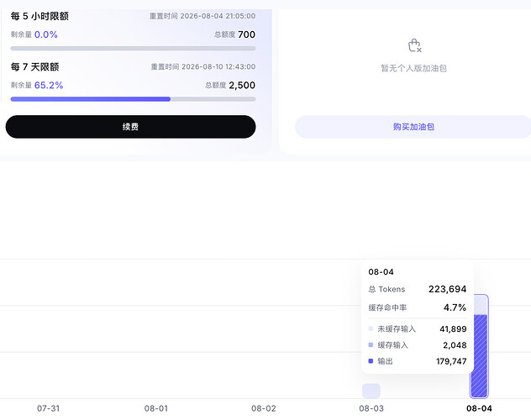Click the 每 7 天限额 heading
The height and width of the screenshot is (420, 531).
(35, 66)
